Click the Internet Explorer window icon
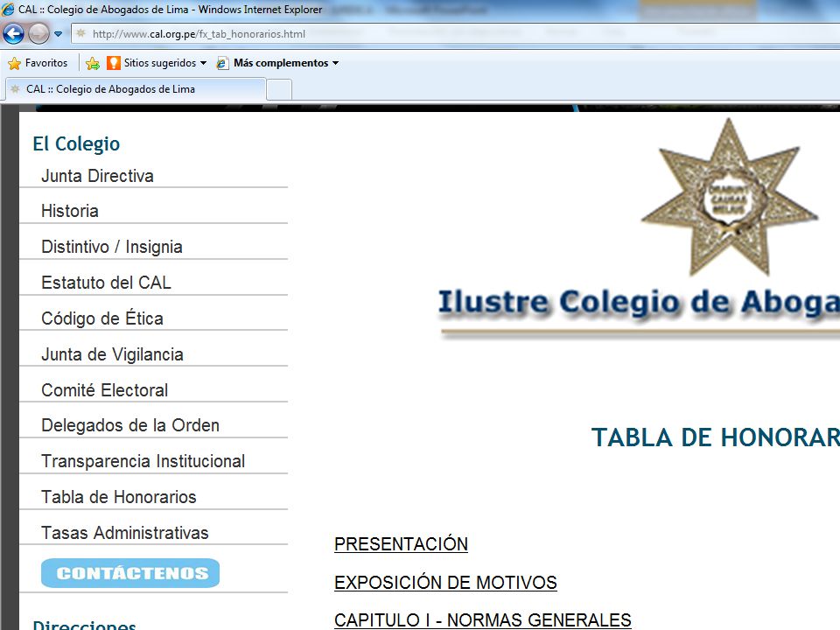Viewport: 840px width, 630px height. tap(8, 9)
